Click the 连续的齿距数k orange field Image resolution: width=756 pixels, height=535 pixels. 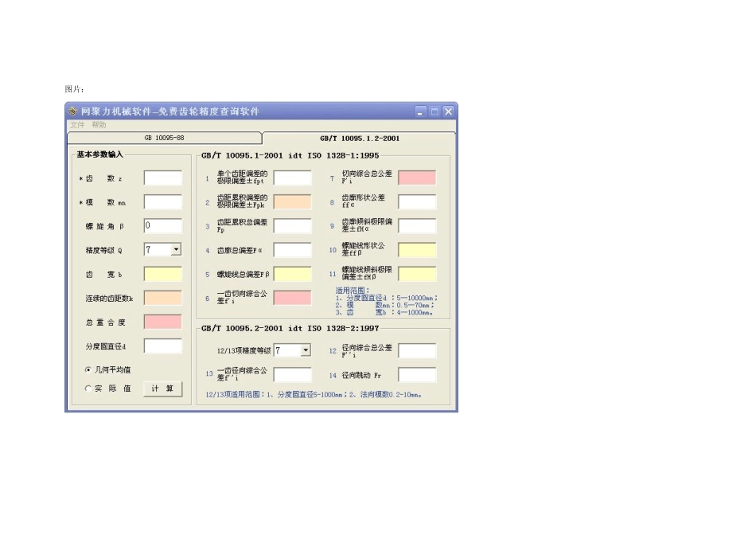click(163, 298)
